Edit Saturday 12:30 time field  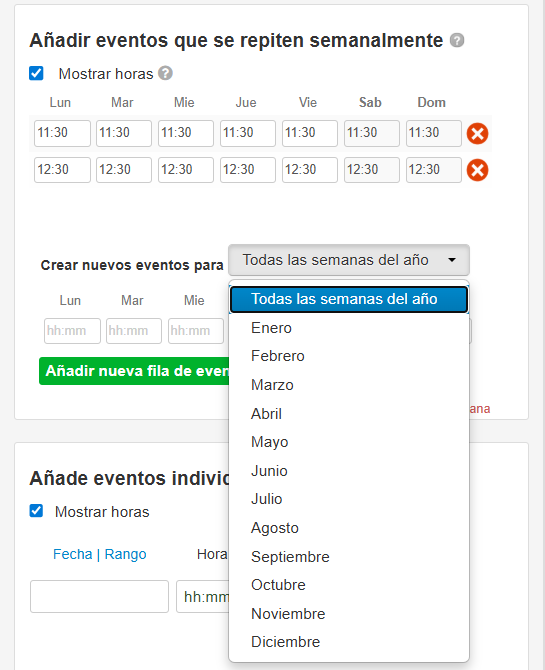pyautogui.click(x=372, y=170)
